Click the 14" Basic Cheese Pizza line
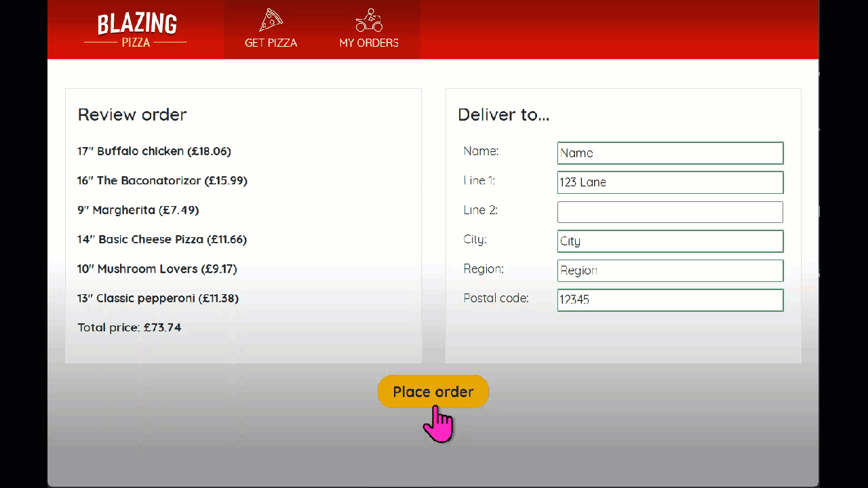Screen dimensions: 868x488 pos(162,239)
